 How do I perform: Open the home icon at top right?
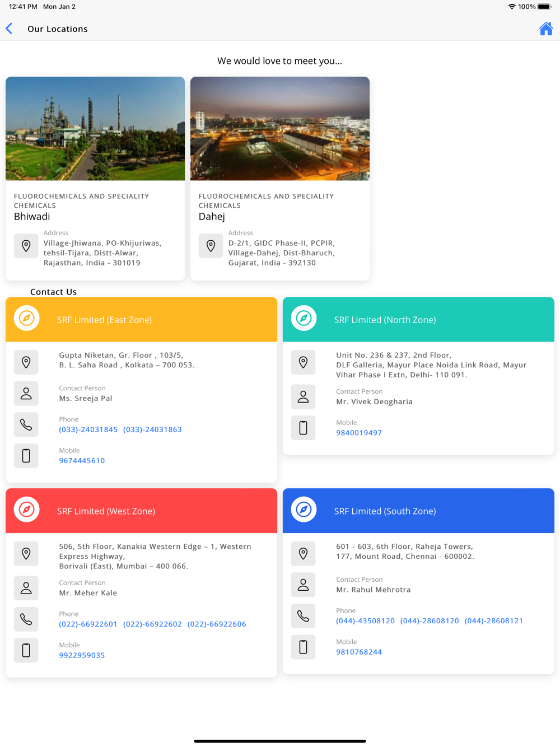pyautogui.click(x=546, y=29)
